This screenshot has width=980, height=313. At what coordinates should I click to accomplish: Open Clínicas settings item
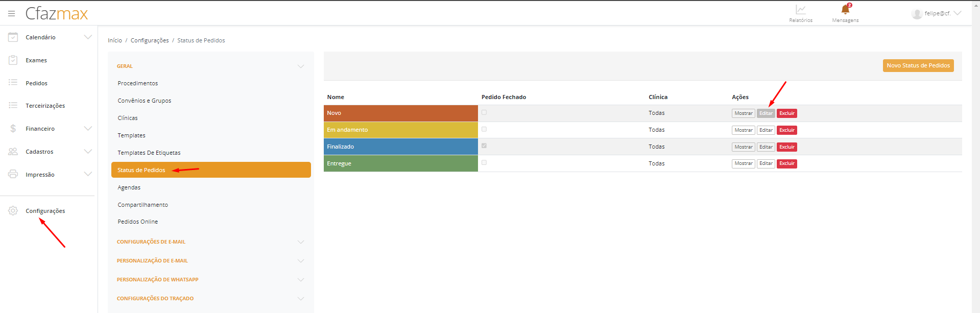(128, 118)
